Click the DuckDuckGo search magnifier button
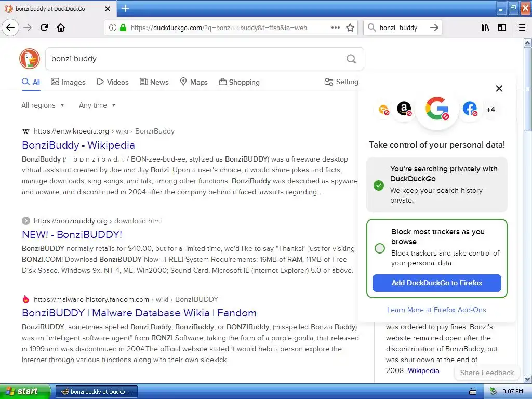The image size is (532, 399). (351, 59)
